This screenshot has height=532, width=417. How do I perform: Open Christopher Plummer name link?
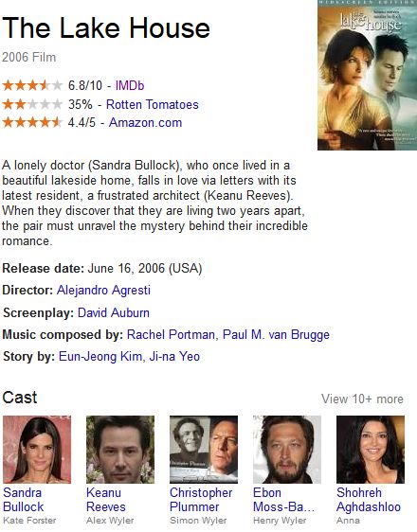click(x=201, y=500)
